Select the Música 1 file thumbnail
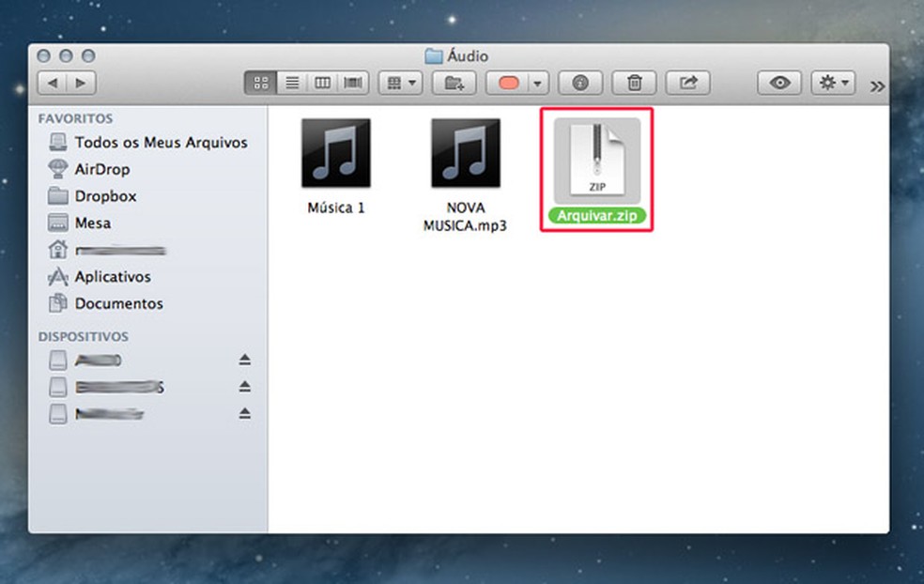 pos(336,153)
